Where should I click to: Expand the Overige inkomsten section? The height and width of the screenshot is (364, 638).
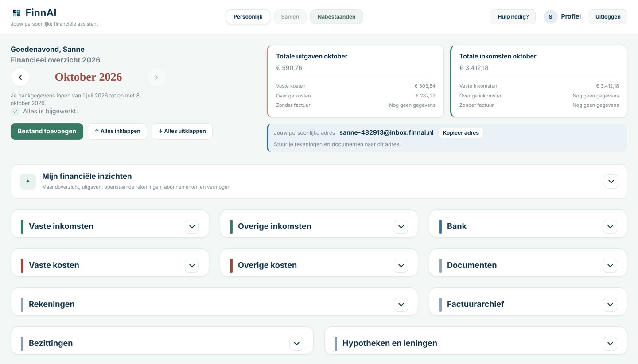[401, 226]
